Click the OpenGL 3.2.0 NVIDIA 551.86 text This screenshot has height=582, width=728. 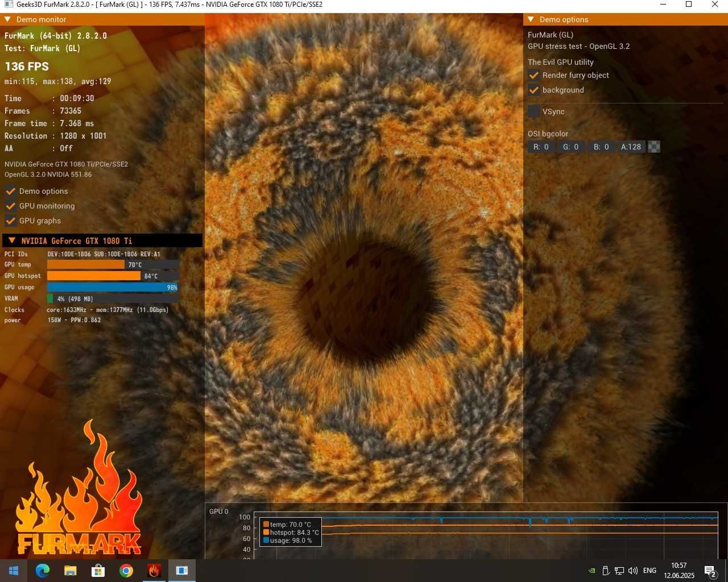[x=48, y=174]
